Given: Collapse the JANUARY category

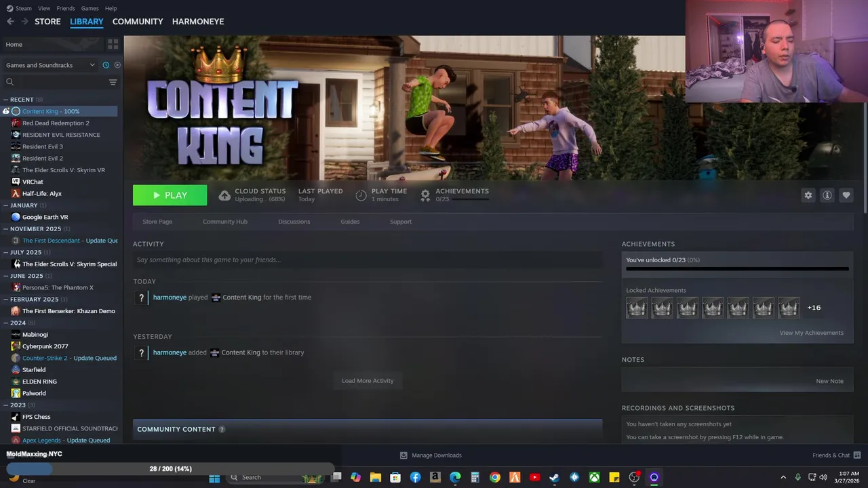Looking at the screenshot, I should pyautogui.click(x=6, y=205).
